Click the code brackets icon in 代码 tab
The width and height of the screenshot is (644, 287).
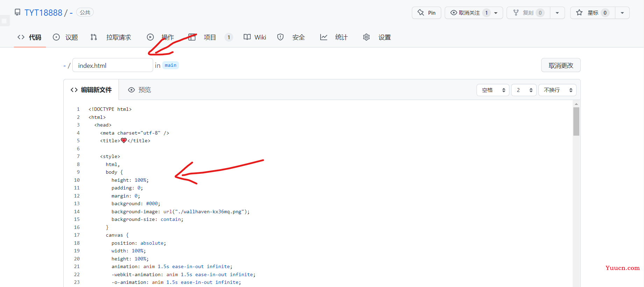[21, 37]
